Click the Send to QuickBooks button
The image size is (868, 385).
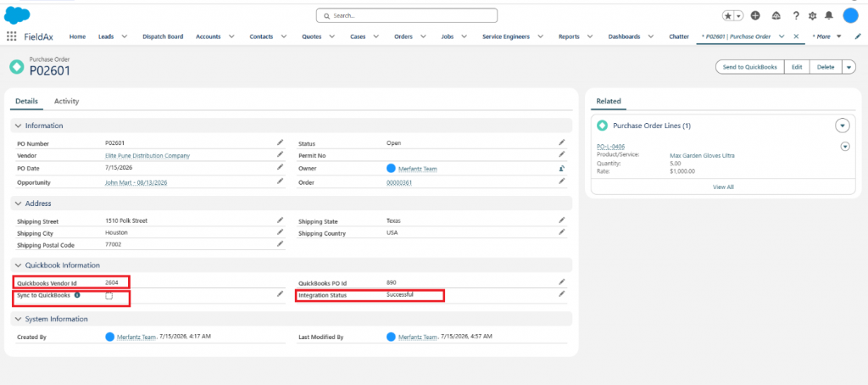750,67
